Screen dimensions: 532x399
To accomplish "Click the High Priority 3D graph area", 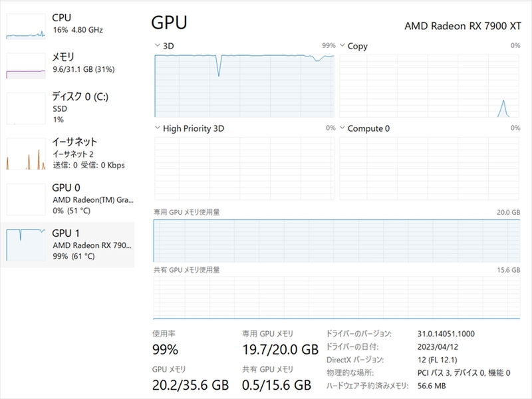I will (245, 168).
